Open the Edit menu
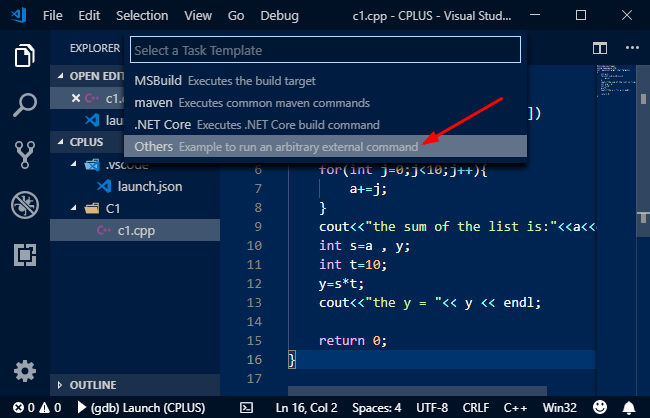 pyautogui.click(x=89, y=15)
